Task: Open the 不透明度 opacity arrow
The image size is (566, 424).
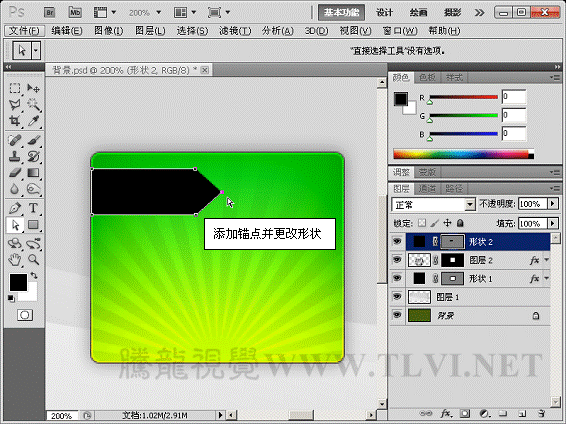Action: [x=553, y=204]
